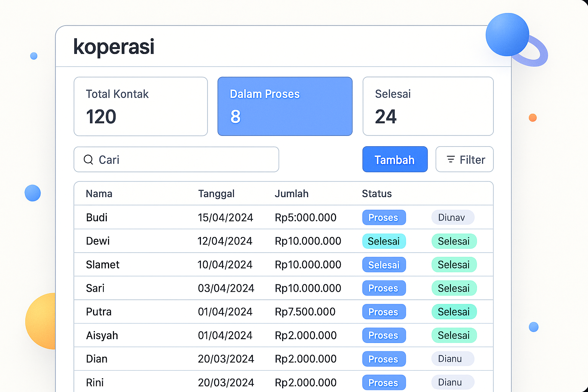Sort the table by the Status column
The height and width of the screenshot is (392, 588).
point(377,194)
